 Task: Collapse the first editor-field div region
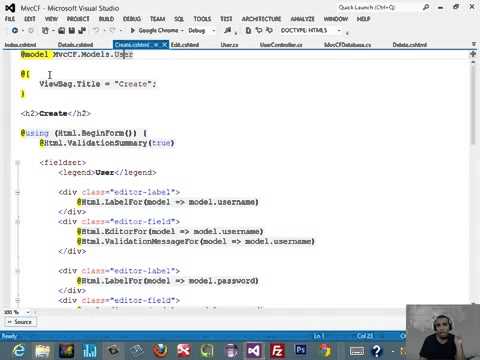pyautogui.click(x=18, y=222)
